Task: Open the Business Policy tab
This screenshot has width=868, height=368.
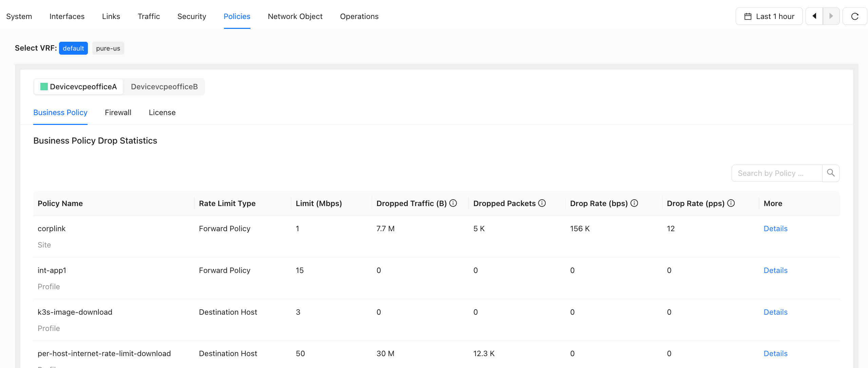Action: (60, 112)
